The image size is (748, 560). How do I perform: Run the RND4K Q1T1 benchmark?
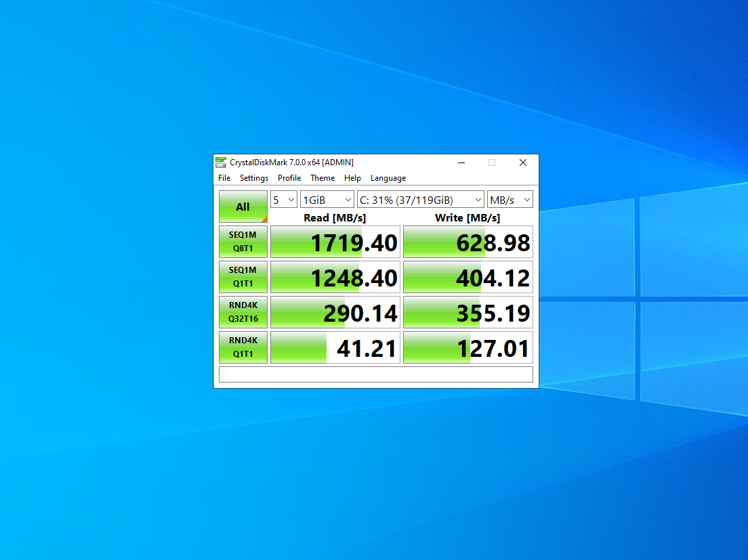pos(243,347)
